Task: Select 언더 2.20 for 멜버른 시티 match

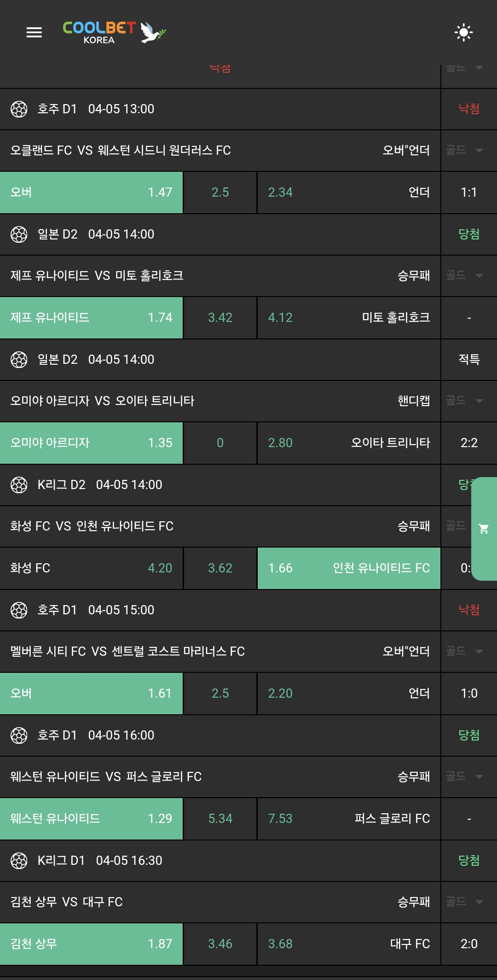Action: coord(349,694)
